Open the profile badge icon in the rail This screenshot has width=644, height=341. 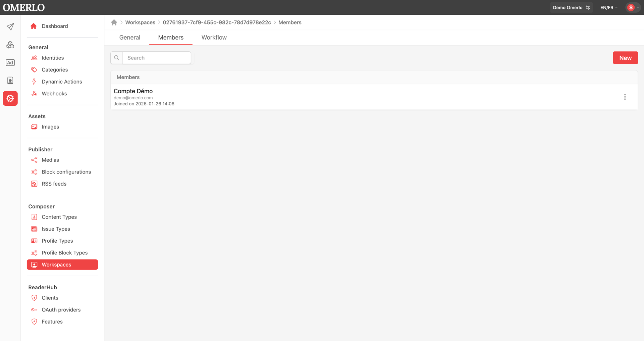[x=10, y=80]
